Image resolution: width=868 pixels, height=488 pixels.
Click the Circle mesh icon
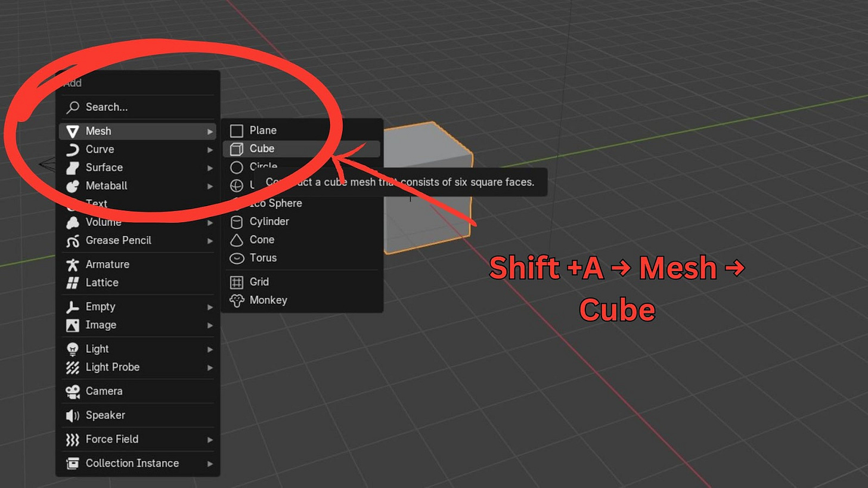pyautogui.click(x=237, y=167)
